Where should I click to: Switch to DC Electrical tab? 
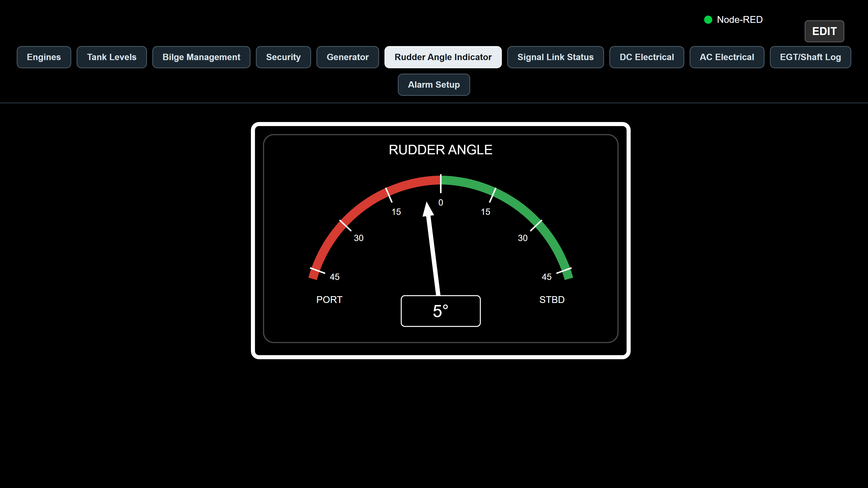647,57
